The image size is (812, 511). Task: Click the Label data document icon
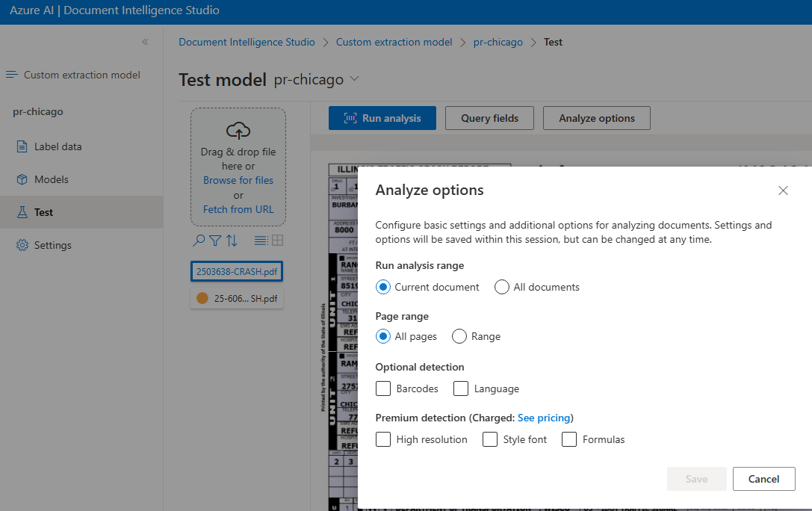[x=22, y=146]
